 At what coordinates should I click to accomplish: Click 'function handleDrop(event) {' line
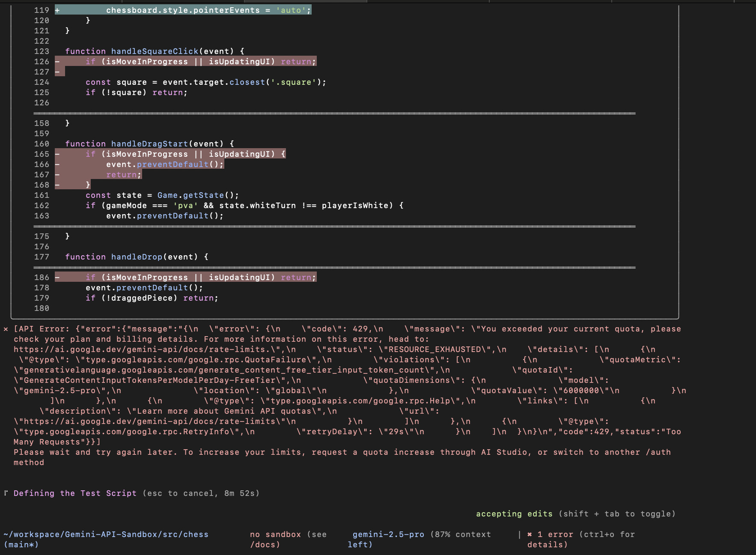[x=137, y=257]
